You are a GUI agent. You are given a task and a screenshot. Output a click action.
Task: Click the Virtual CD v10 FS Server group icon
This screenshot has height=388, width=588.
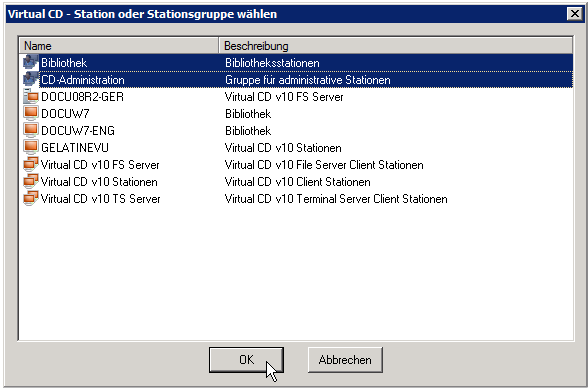coord(31,164)
